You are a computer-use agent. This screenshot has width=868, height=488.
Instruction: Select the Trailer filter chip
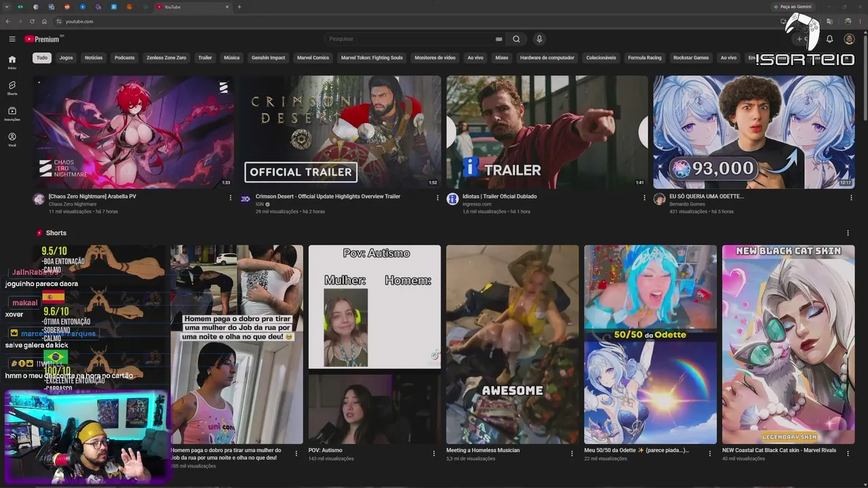(x=205, y=58)
